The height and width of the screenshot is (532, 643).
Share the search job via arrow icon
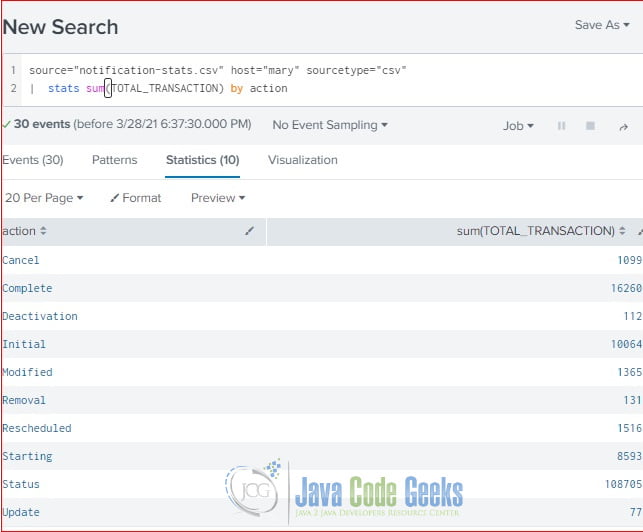(x=623, y=127)
